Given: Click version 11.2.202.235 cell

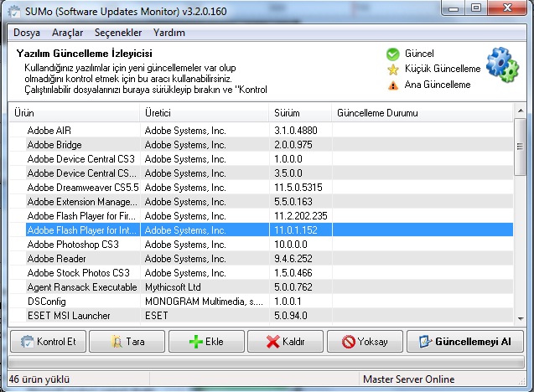Looking at the screenshot, I should 301,216.
